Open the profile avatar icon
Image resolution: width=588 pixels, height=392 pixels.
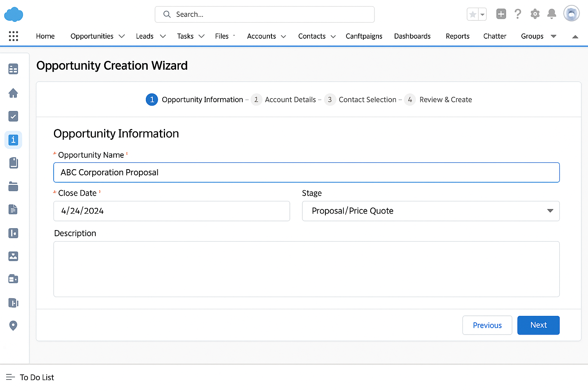coord(571,14)
